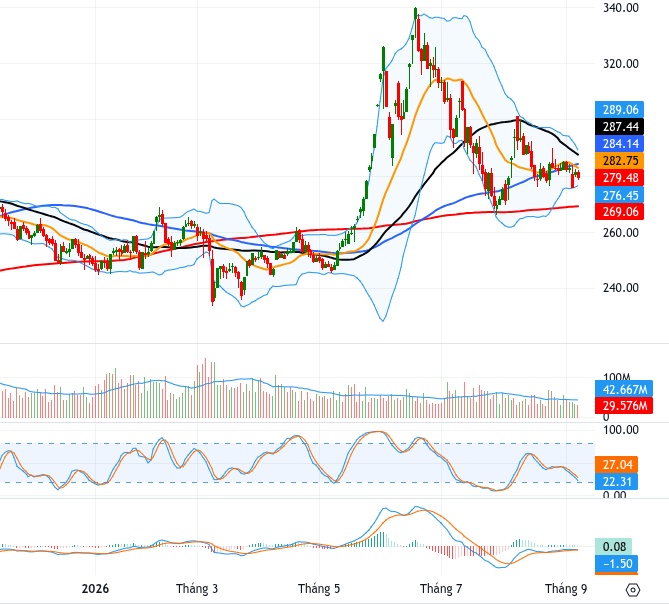Click the Tháng 3 time axis marker
The height and width of the screenshot is (604, 669).
coord(197,589)
